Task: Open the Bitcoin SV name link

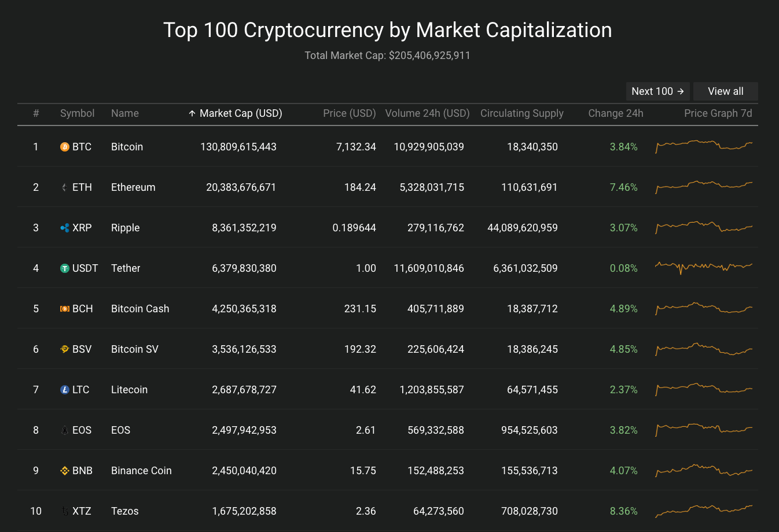Action: [135, 349]
